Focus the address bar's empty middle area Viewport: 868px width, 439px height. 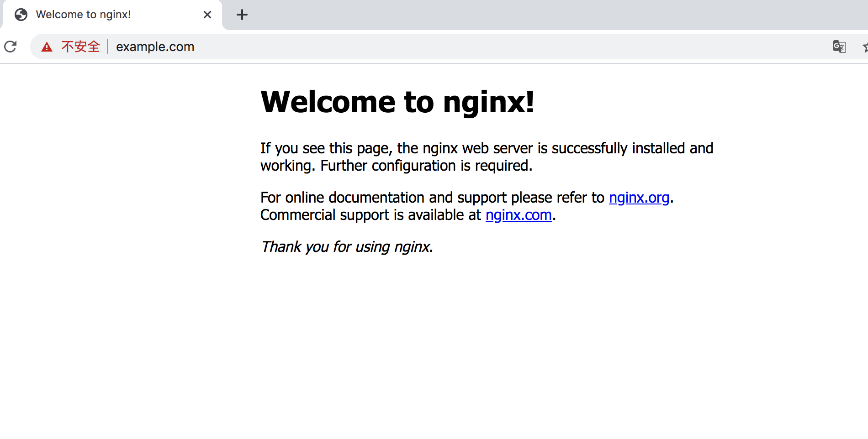pos(503,47)
